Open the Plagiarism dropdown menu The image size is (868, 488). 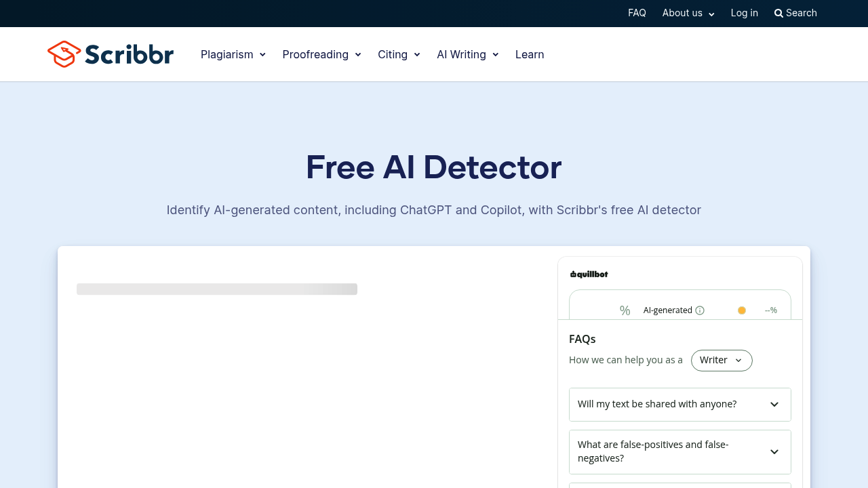point(233,54)
